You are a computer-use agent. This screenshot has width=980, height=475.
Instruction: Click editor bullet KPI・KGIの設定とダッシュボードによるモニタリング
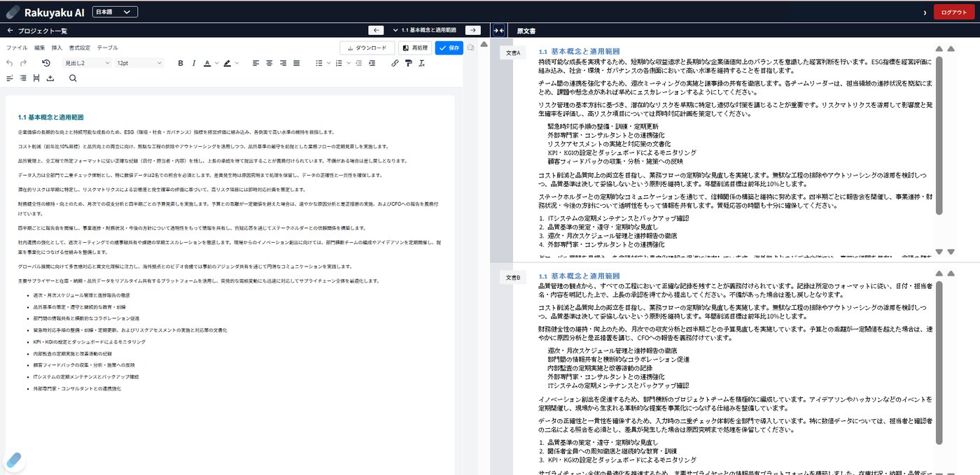(90, 342)
